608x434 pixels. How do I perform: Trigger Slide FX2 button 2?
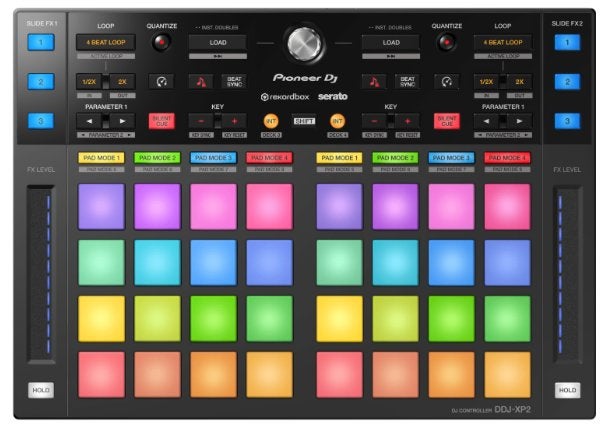point(567,82)
